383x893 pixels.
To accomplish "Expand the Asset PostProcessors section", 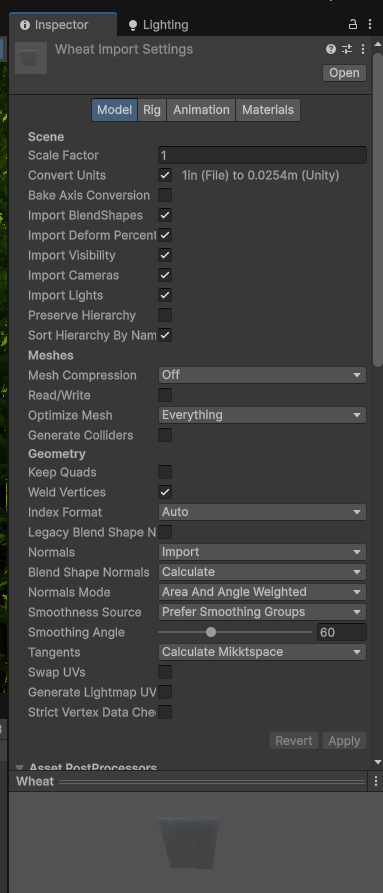I will tap(19, 767).
